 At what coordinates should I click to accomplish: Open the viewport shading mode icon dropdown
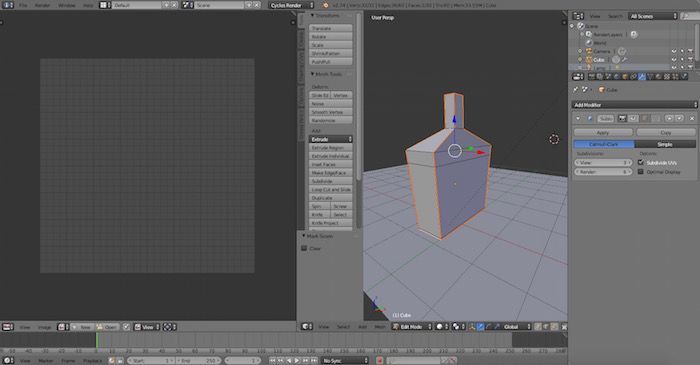(x=442, y=327)
